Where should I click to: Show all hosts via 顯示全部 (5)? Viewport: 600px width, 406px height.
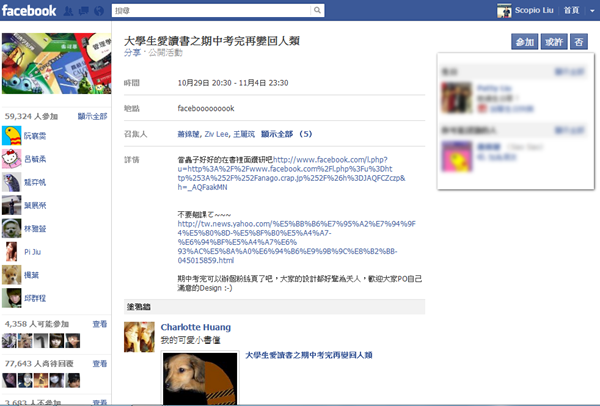click(287, 134)
